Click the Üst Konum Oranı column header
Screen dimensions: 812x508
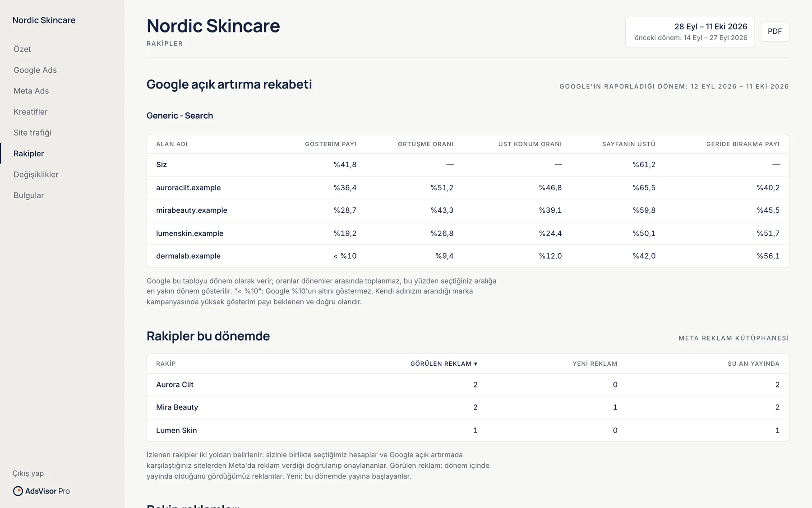pos(530,144)
